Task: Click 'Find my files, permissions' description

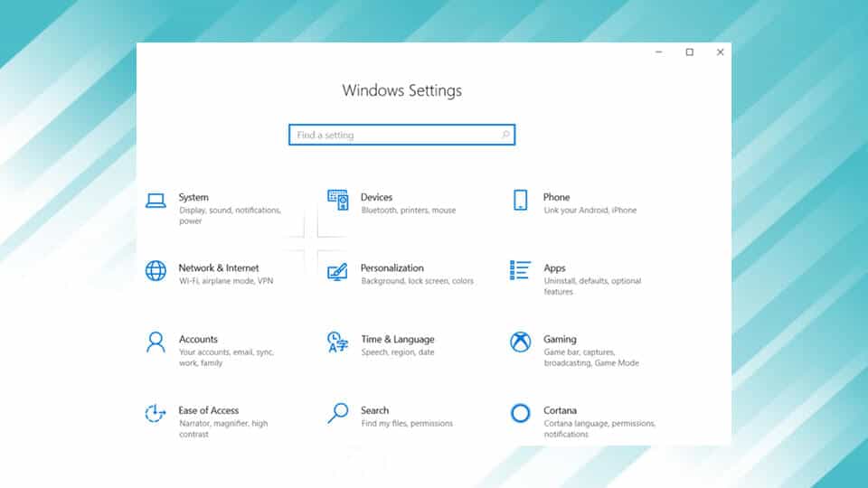Action: [x=407, y=424]
